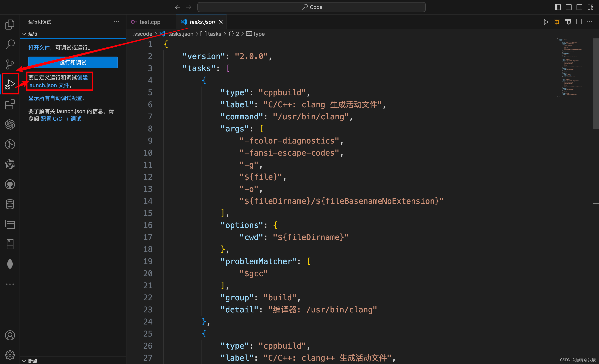
Task: Toggle the secondary side bar
Action: coord(579,7)
